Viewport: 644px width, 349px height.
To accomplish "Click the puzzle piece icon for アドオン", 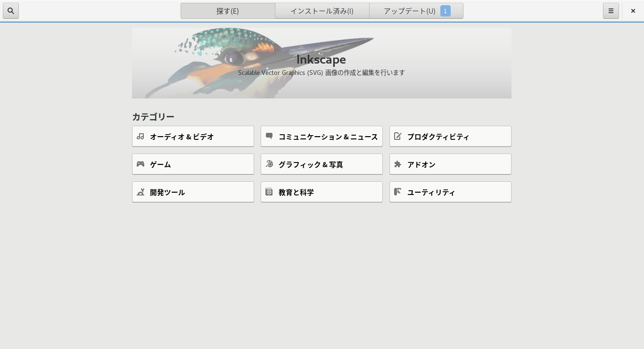I will pos(398,164).
